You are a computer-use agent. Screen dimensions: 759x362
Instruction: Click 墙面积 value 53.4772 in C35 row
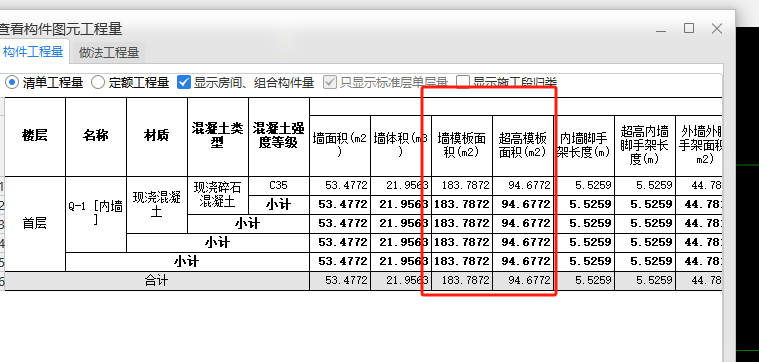click(x=340, y=185)
